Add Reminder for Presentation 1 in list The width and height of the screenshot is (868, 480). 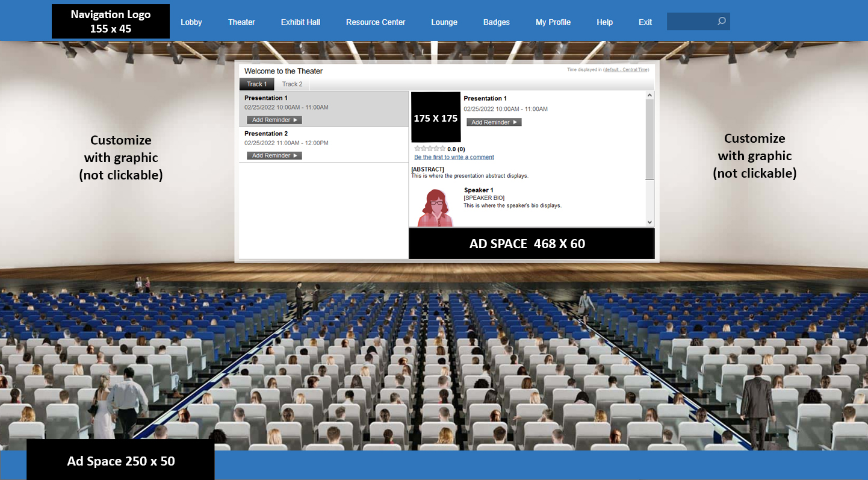(274, 120)
